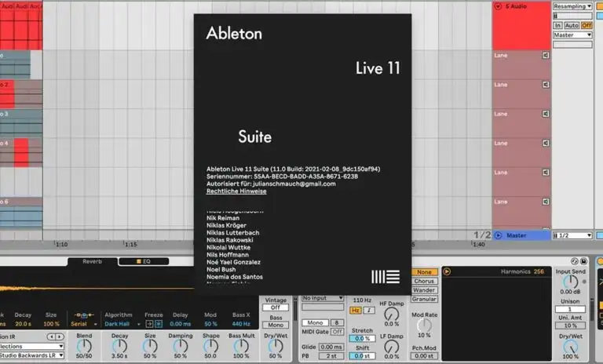Set monitor to Off
The image size is (603, 364).
[x=587, y=25]
